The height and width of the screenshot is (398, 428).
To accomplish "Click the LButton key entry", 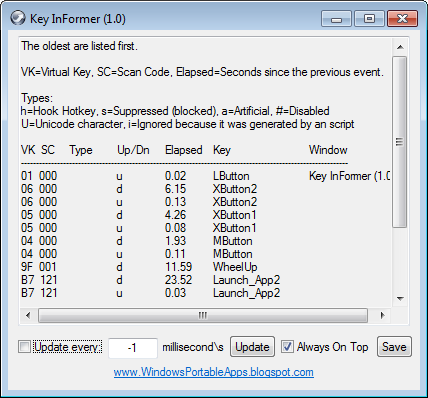I will (x=231, y=176).
